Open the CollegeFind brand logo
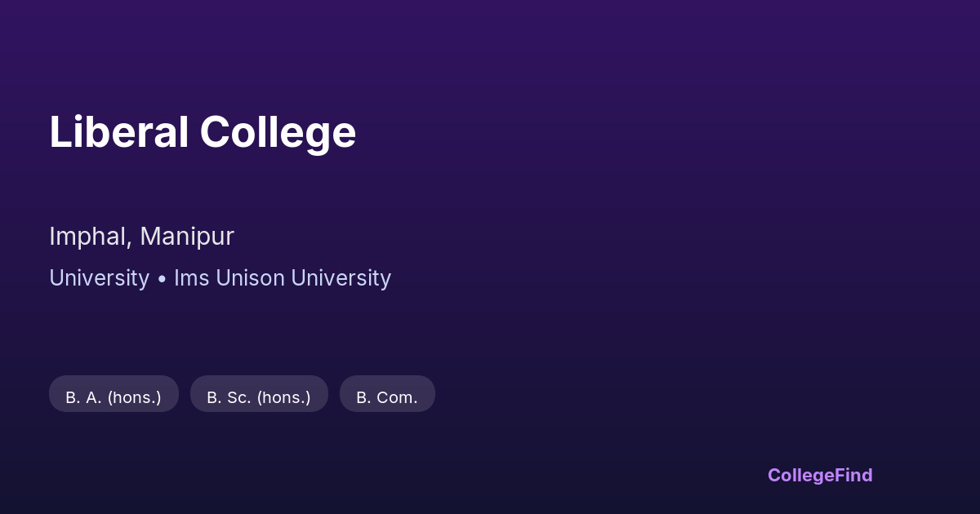980x514 pixels. click(x=820, y=475)
